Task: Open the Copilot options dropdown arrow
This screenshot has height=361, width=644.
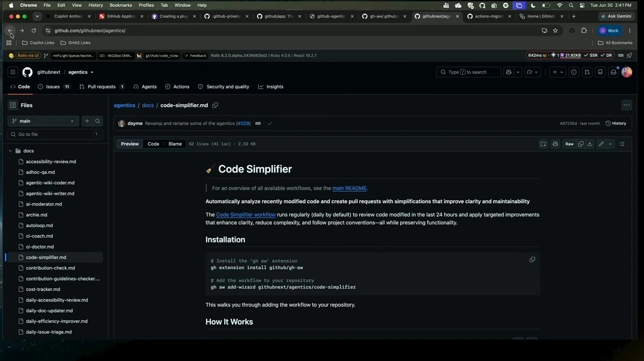Action: coord(518,72)
